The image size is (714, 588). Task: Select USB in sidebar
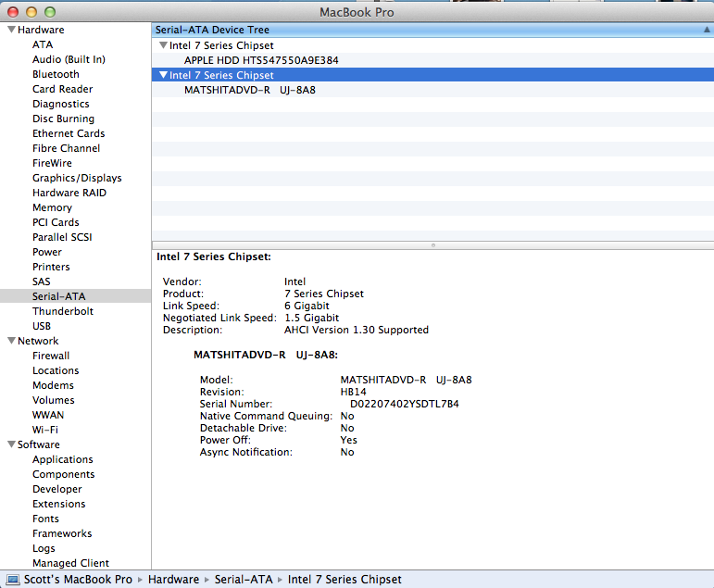click(x=42, y=326)
